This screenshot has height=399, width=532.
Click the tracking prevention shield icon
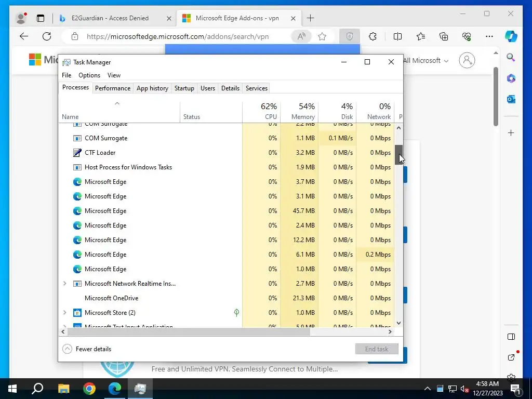350,36
